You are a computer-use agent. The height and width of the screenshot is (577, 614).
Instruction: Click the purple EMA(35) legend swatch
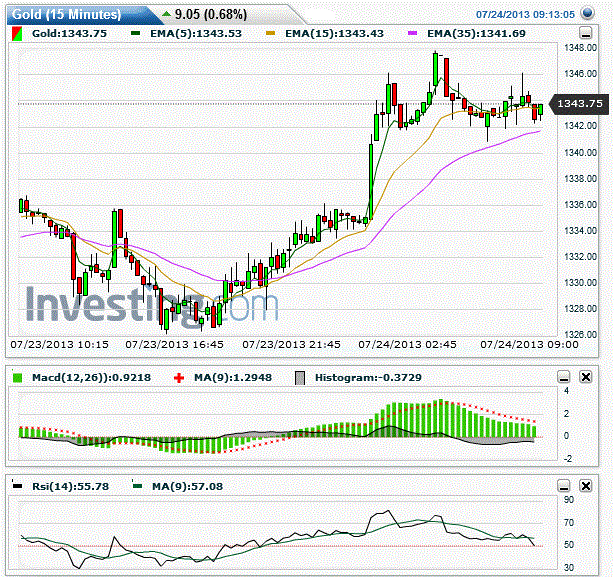(x=413, y=34)
